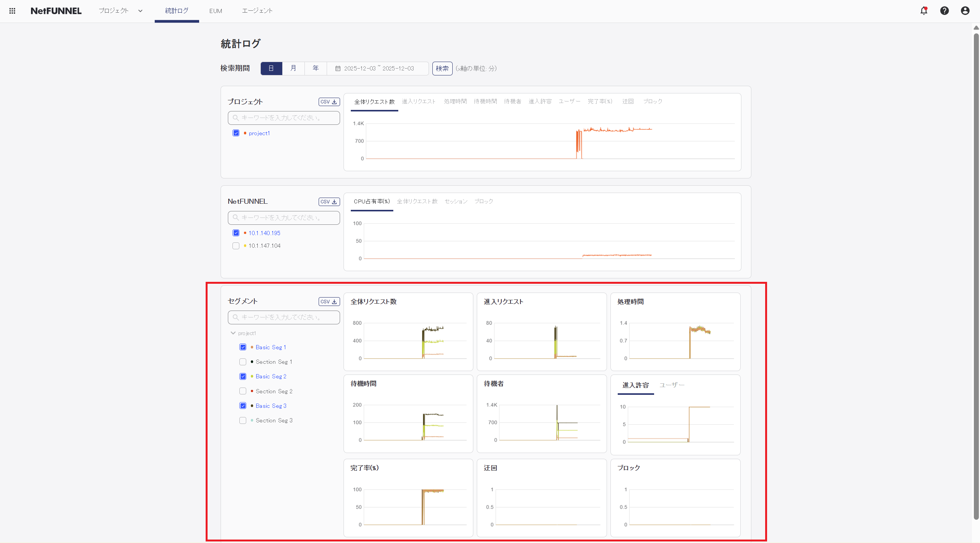The width and height of the screenshot is (980, 543).
Task: Select the Basic Seg 1 link
Action: point(271,347)
